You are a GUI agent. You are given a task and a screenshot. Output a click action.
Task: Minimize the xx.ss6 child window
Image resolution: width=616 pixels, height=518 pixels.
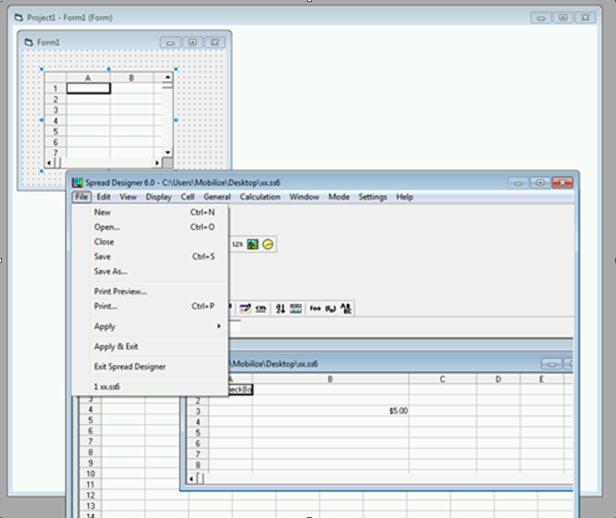pos(552,364)
